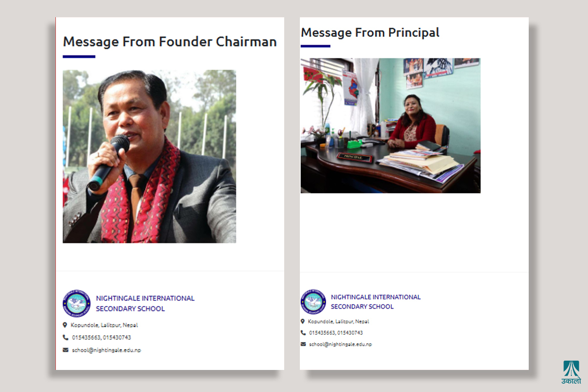Click the school logo in right card

[313, 301]
